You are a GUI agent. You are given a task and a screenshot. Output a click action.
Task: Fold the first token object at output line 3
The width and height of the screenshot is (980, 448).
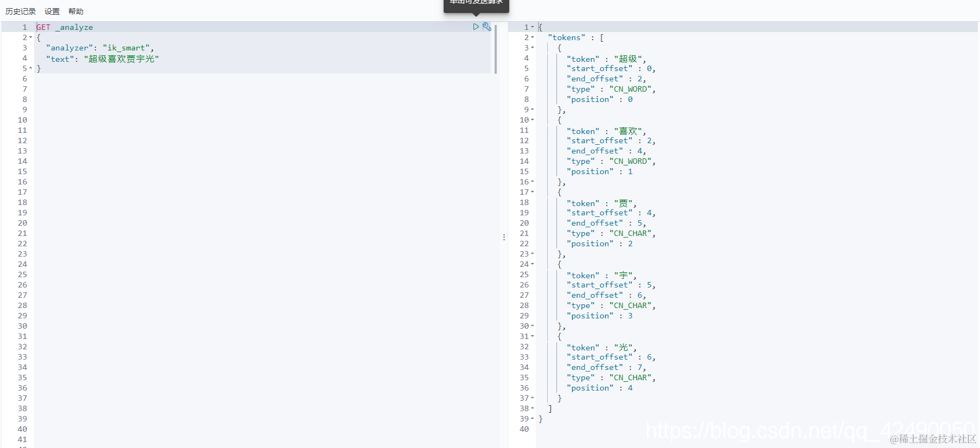tap(533, 48)
